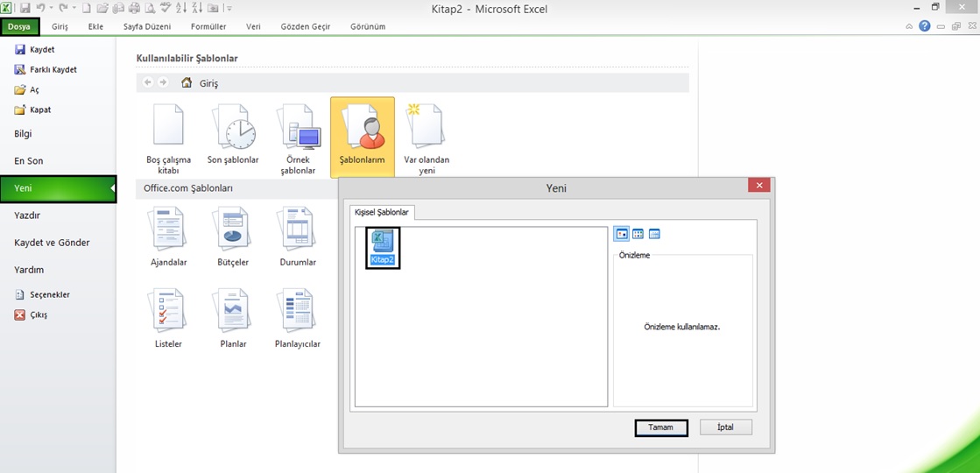The image size is (980, 473).
Task: Switch dialog to details view
Action: click(x=654, y=235)
